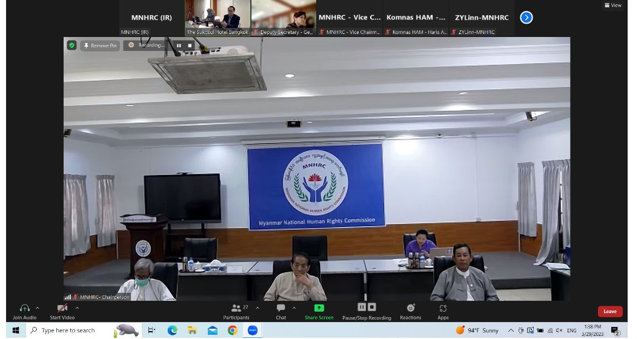Leave the meeting

click(610, 312)
